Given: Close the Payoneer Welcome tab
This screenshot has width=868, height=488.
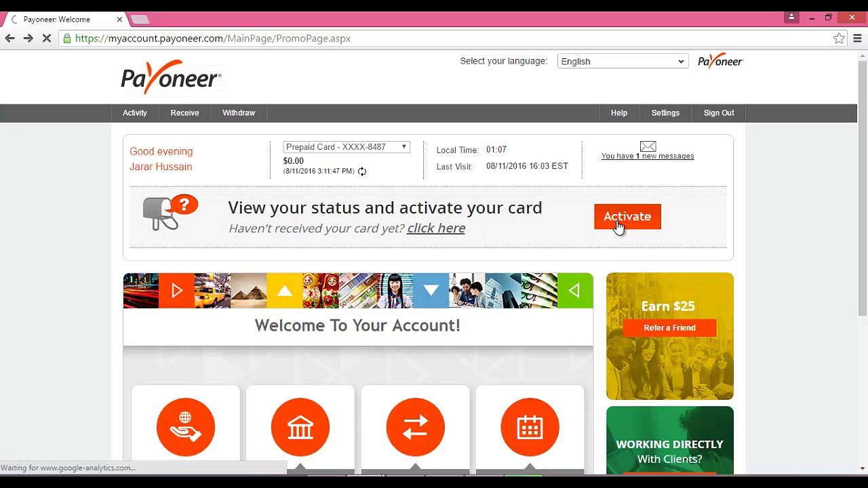Looking at the screenshot, I should pyautogui.click(x=119, y=20).
